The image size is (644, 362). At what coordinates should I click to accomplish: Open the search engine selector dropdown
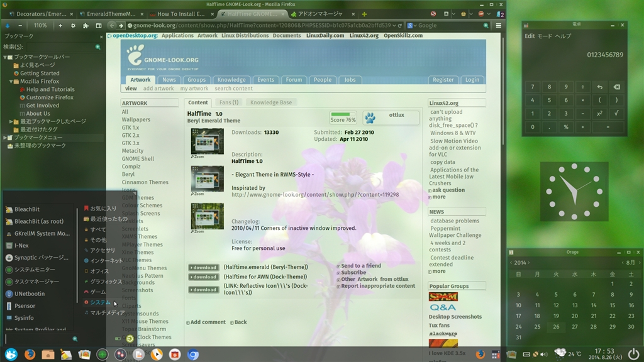pos(411,25)
